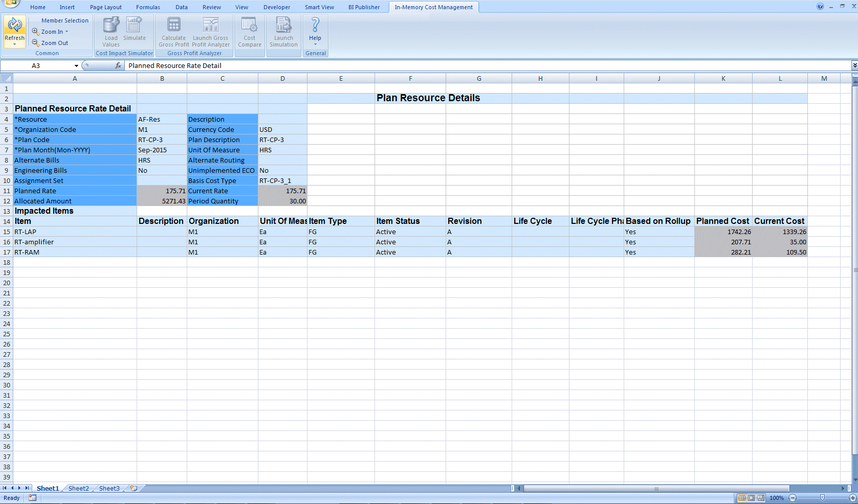Open the Refresh dropdown arrow

[x=14, y=44]
